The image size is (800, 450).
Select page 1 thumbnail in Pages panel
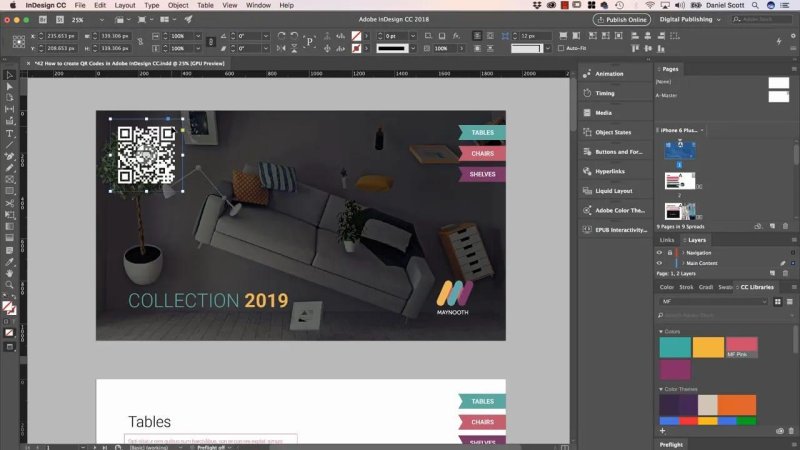pos(680,151)
